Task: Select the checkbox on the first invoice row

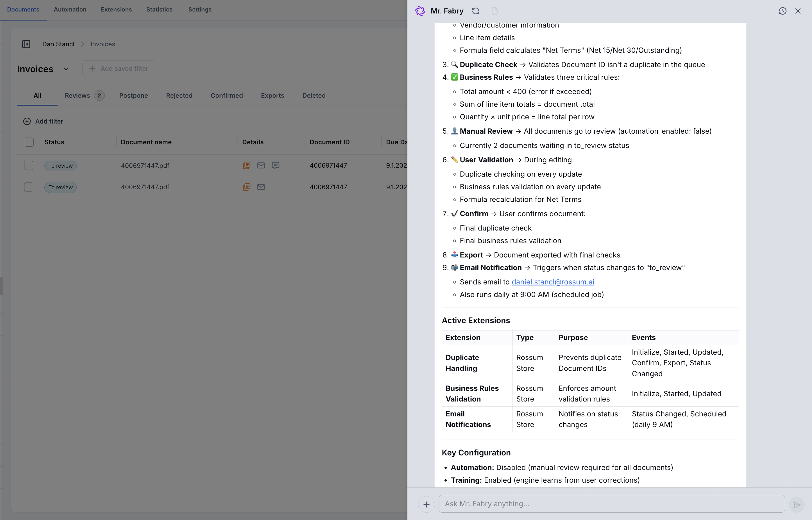Action: pos(29,165)
